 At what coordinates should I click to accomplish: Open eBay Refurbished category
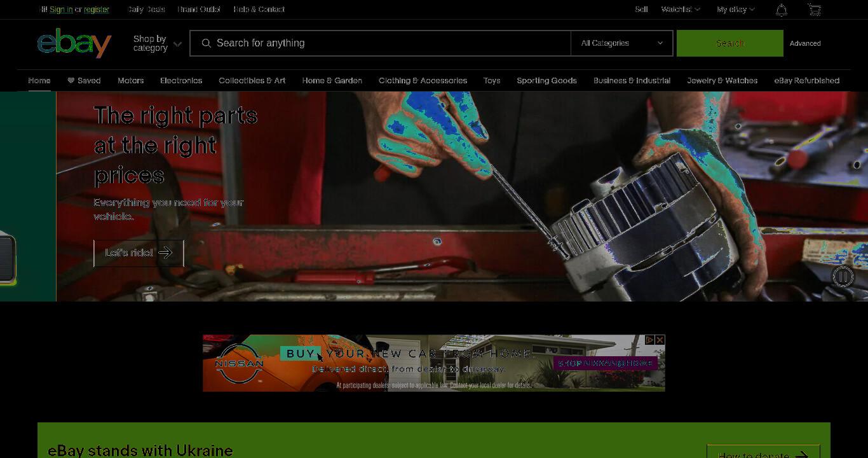[806, 81]
